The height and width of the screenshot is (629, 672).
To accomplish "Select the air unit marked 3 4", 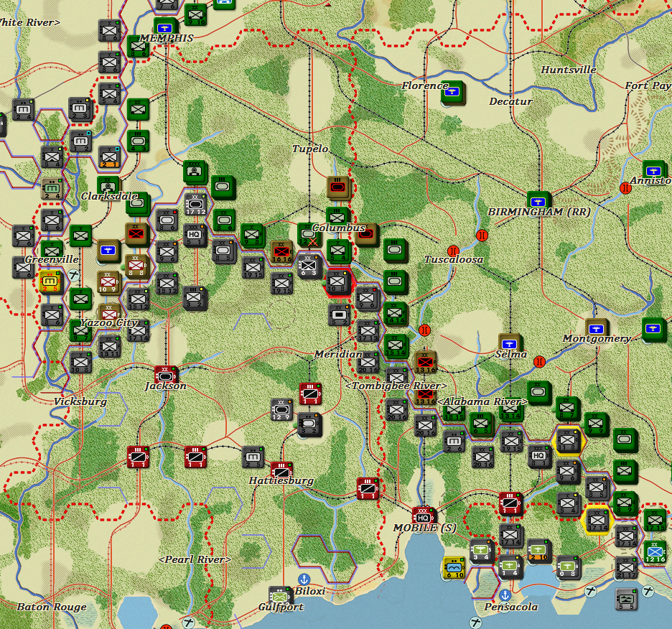I will tap(482, 550).
